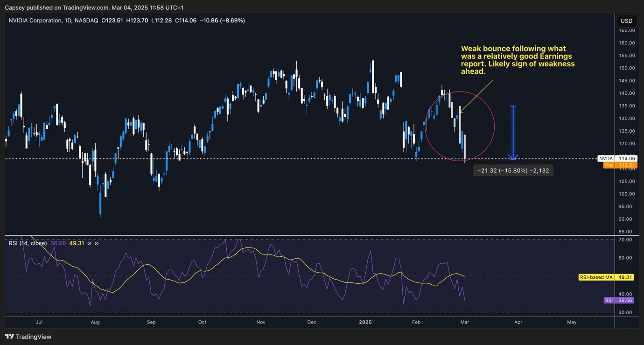Click the yellow RSI-based MA 49.31 badge
Screen dimensions: 644x345
click(x=605, y=277)
